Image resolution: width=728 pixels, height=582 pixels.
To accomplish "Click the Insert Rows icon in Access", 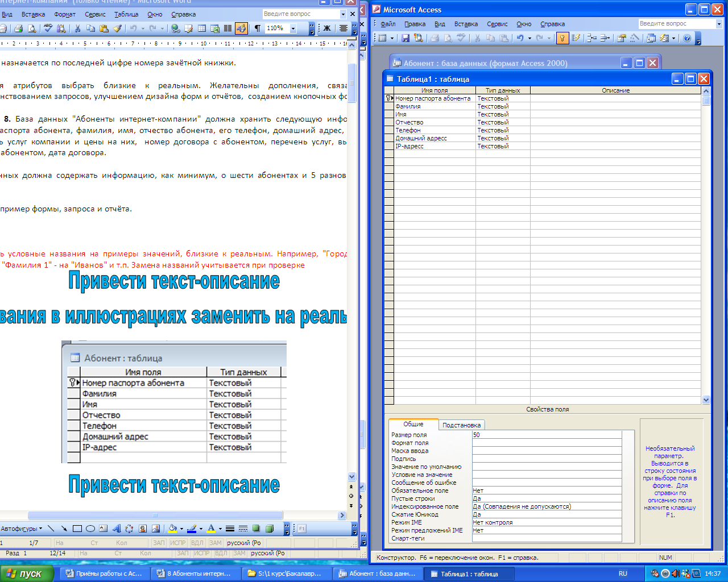I will pyautogui.click(x=592, y=38).
